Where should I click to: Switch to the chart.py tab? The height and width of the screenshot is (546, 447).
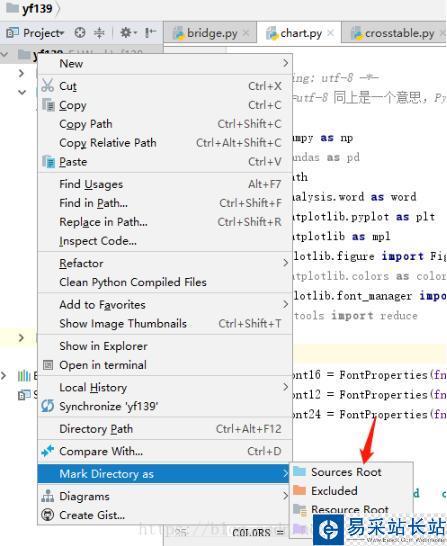299,33
